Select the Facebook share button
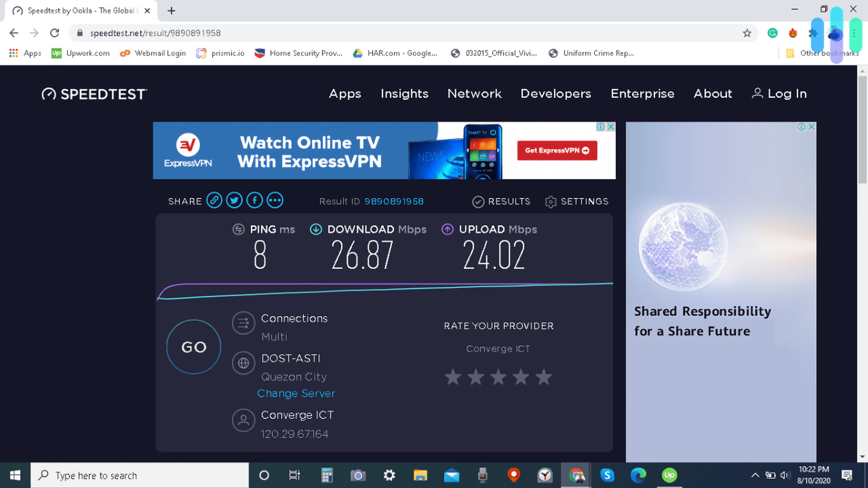The height and width of the screenshot is (488, 868). click(x=254, y=200)
